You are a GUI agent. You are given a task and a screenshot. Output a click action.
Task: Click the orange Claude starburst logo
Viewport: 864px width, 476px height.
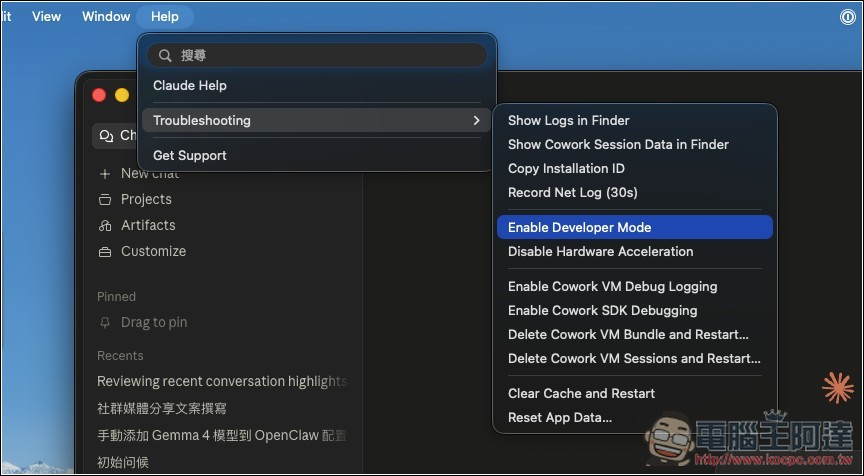coord(838,388)
